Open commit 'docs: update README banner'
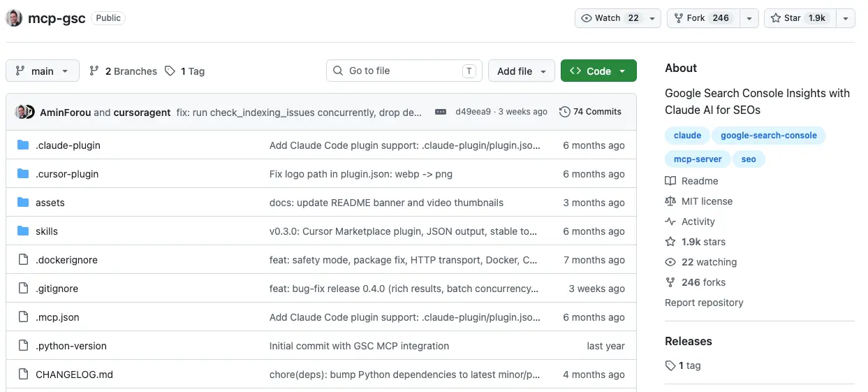 [386, 203]
